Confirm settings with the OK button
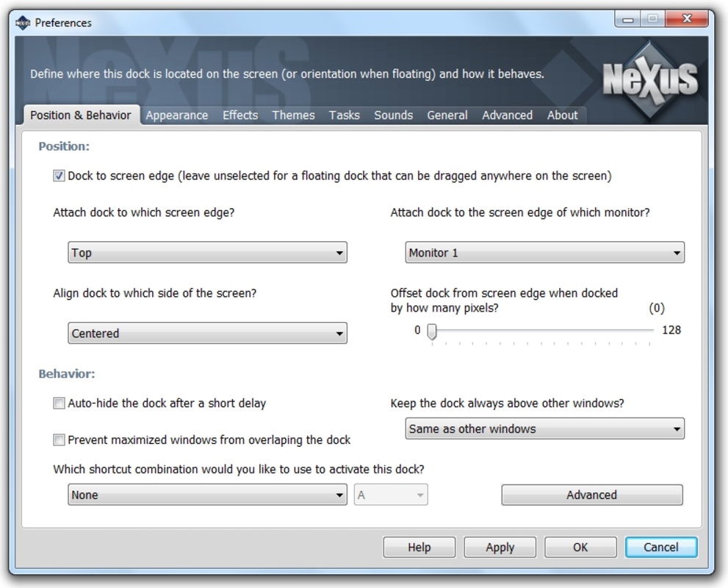Viewport: 728px width, 588px height. point(580,547)
